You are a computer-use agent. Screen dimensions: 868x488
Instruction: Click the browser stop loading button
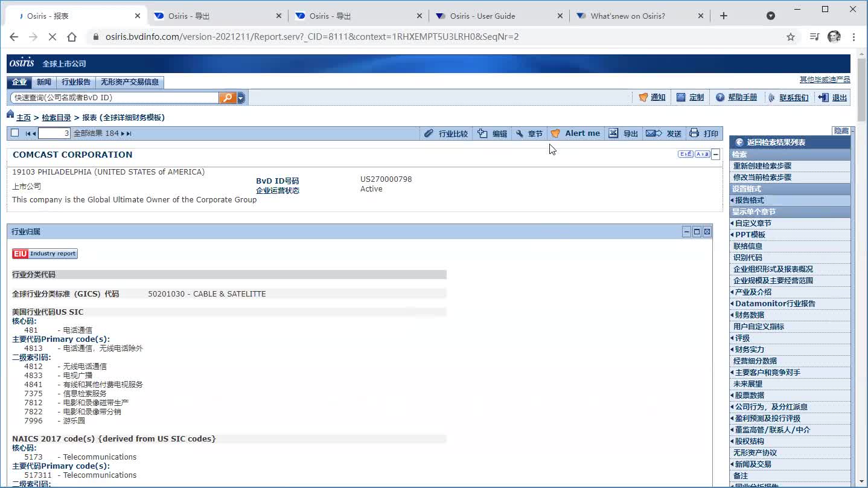click(x=52, y=37)
